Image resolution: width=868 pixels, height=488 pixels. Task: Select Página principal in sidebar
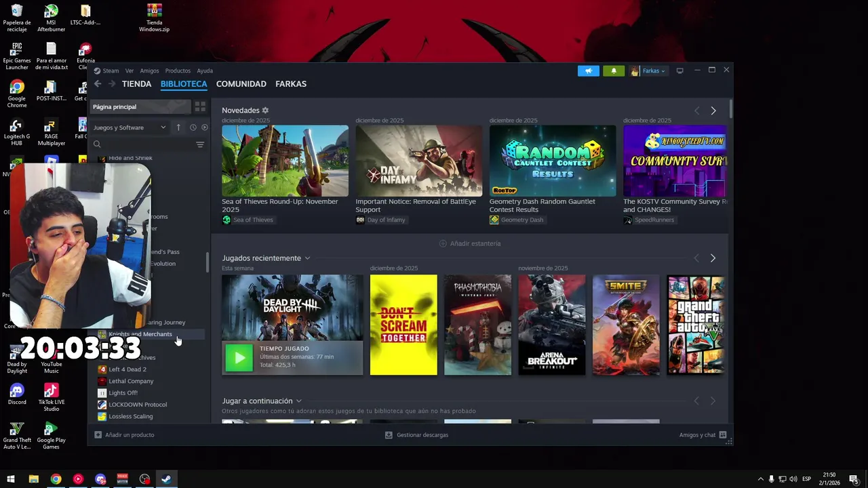pyautogui.click(x=140, y=106)
